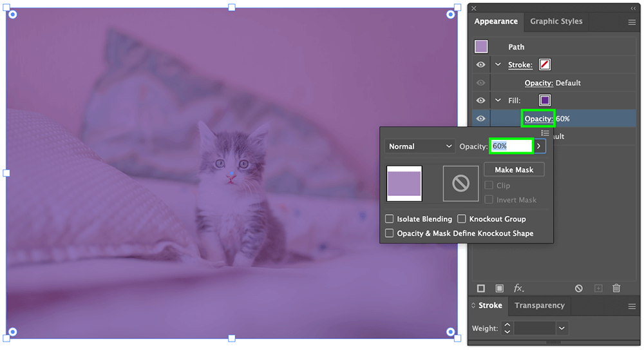Click the left-middle bounding box handle

(6, 173)
